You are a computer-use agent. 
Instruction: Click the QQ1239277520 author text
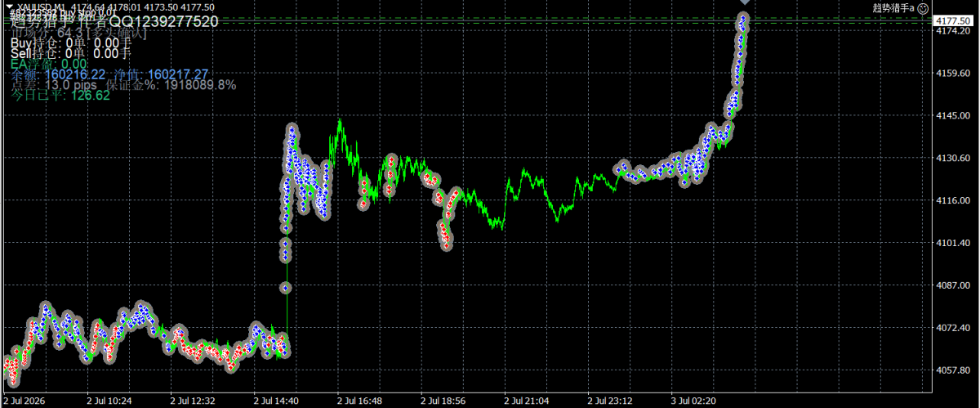click(x=164, y=21)
